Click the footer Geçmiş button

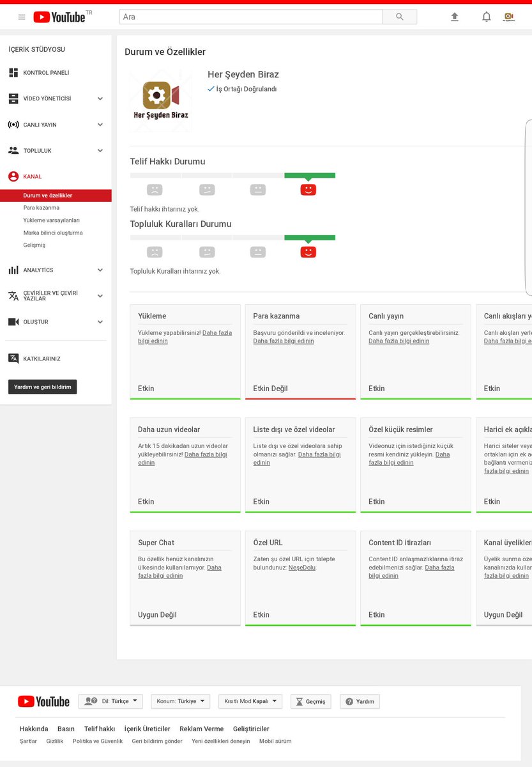point(311,701)
